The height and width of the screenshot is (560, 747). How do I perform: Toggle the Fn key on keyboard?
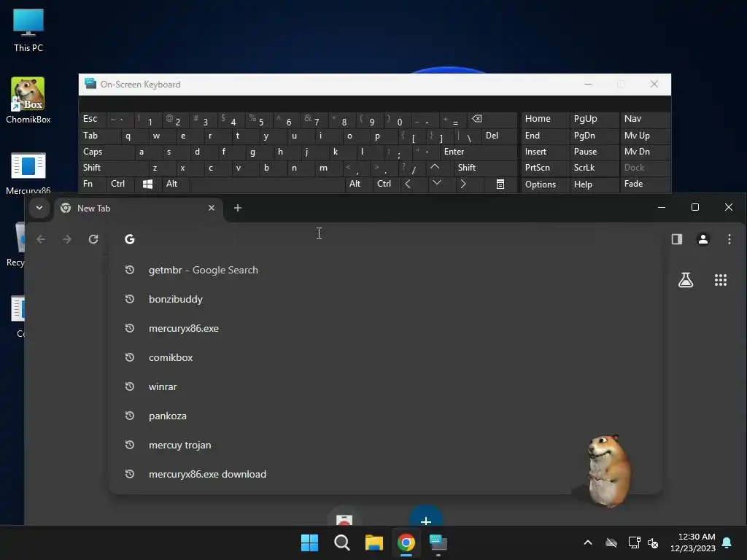(x=93, y=184)
